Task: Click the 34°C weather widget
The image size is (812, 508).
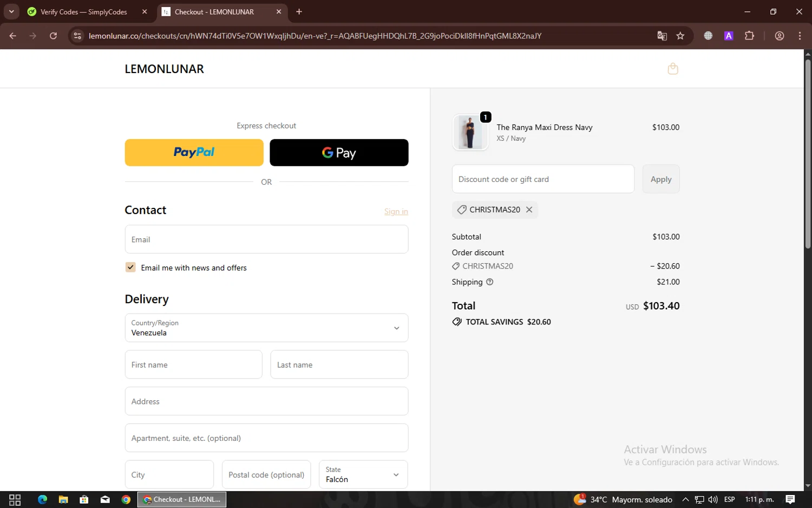Action: tap(623, 499)
